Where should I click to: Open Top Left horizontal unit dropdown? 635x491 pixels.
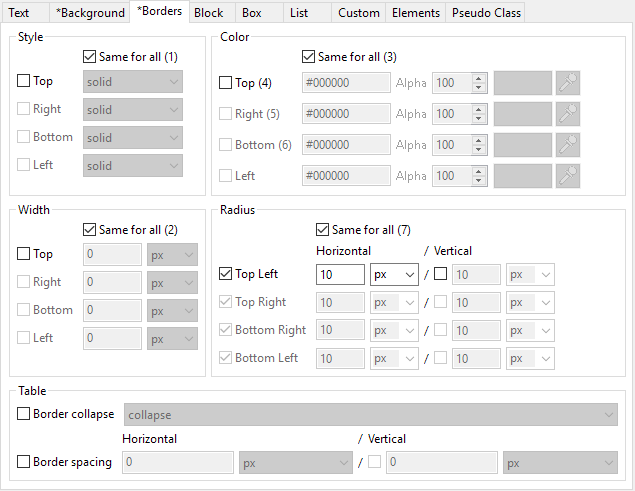[394, 273]
